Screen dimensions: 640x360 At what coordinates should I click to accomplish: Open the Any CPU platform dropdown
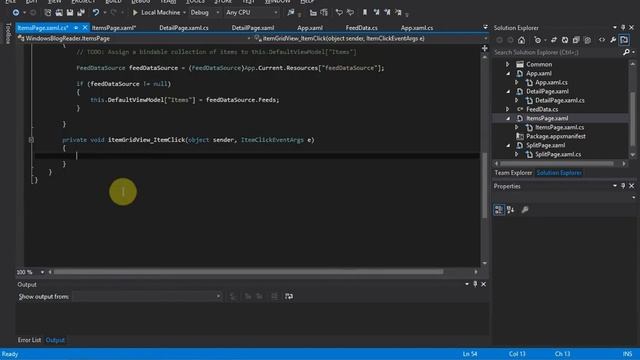point(276,13)
